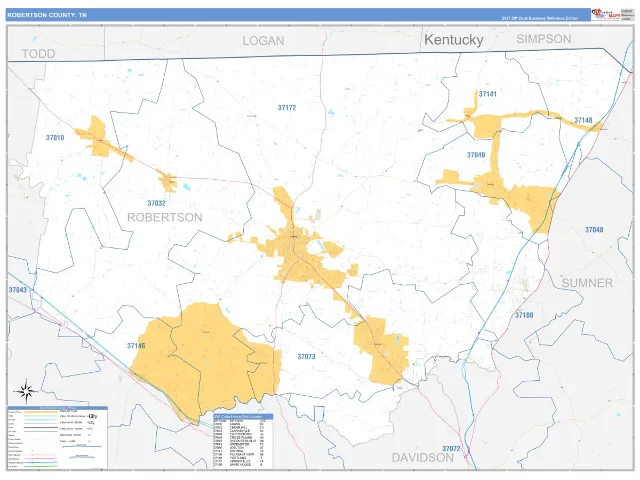Click ZIP code label '37148'
The image size is (640, 480).
click(x=583, y=120)
